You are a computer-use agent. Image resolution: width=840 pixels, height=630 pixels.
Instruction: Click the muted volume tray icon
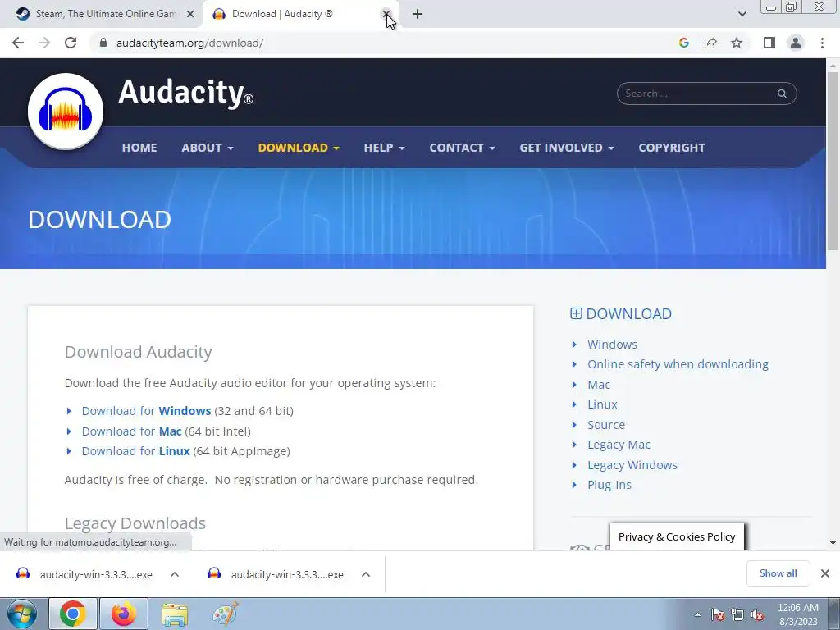pyautogui.click(x=757, y=614)
